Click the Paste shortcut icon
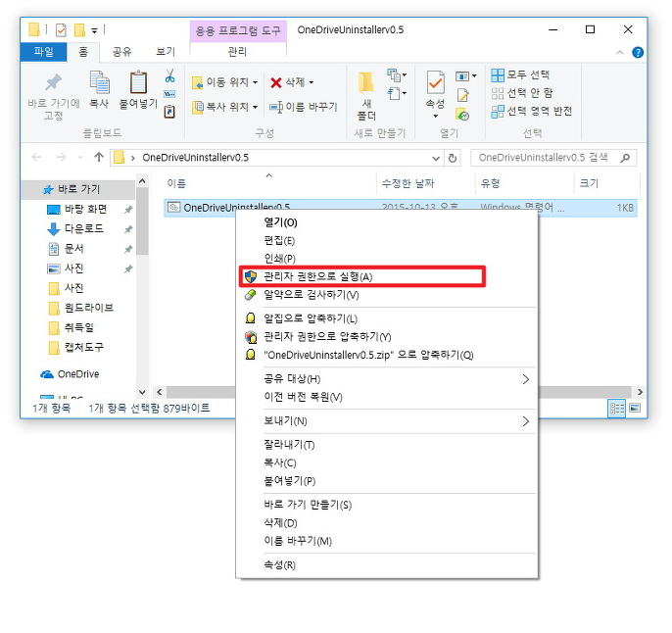 [169, 112]
